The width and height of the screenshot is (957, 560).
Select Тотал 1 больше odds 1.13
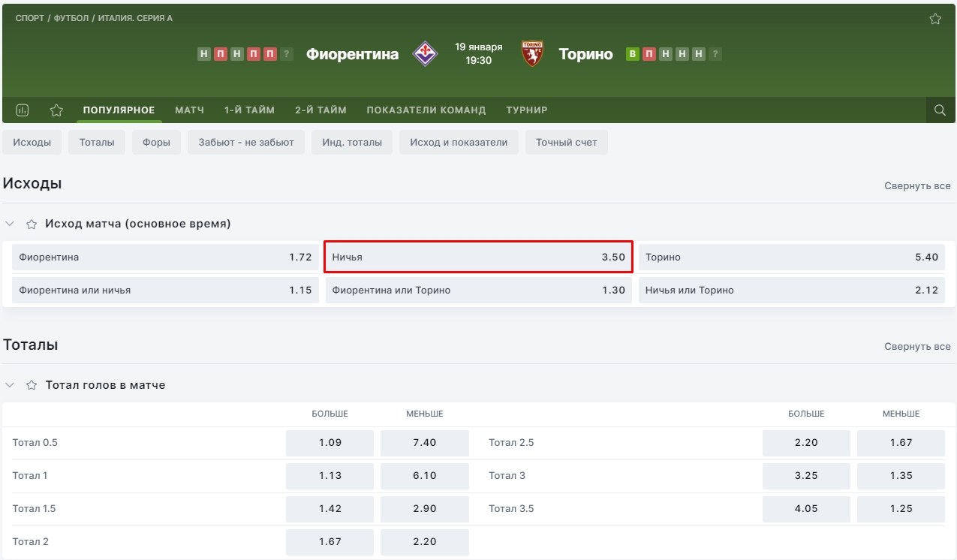(x=330, y=476)
